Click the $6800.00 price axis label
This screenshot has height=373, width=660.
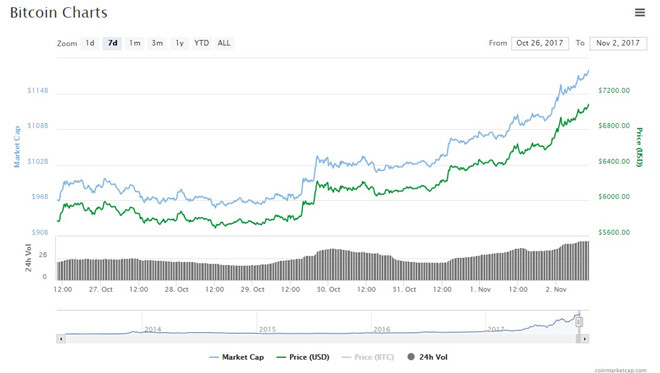tap(614, 126)
